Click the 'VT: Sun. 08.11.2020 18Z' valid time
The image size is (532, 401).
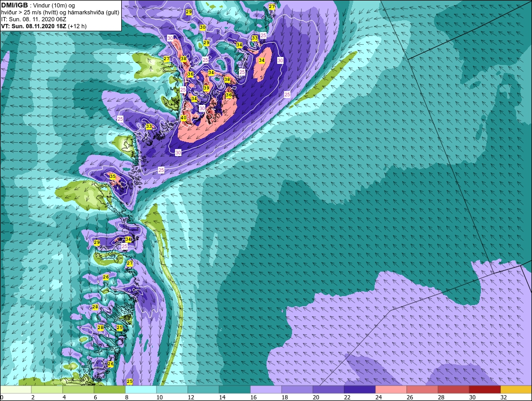pyautogui.click(x=34, y=26)
